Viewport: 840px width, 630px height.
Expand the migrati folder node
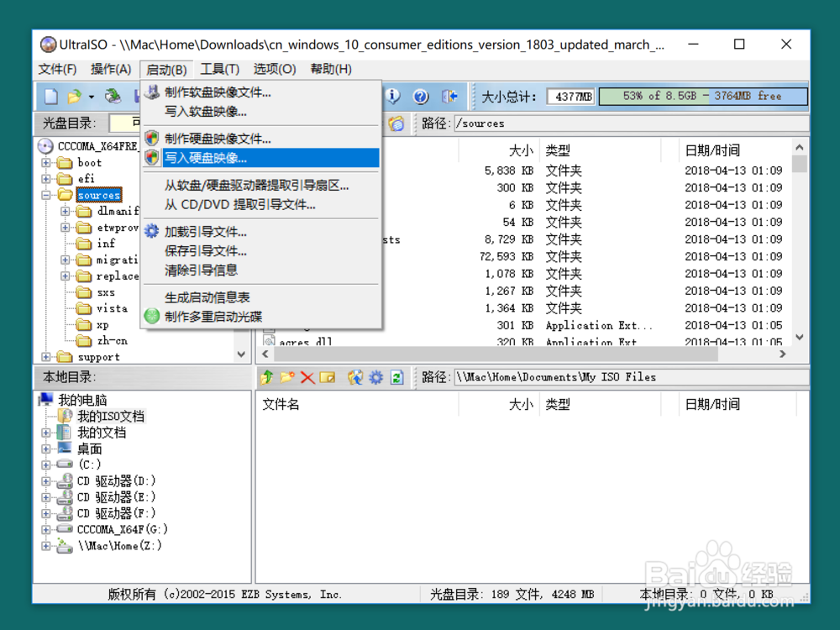(66, 260)
